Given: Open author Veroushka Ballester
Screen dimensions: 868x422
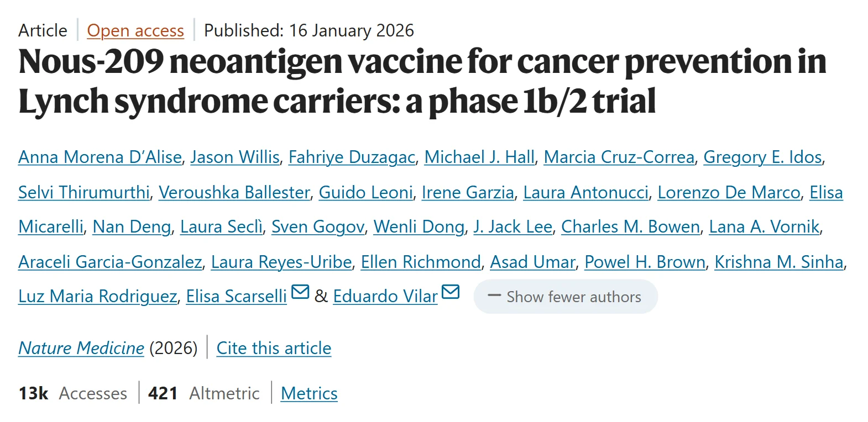Looking at the screenshot, I should pyautogui.click(x=234, y=192).
